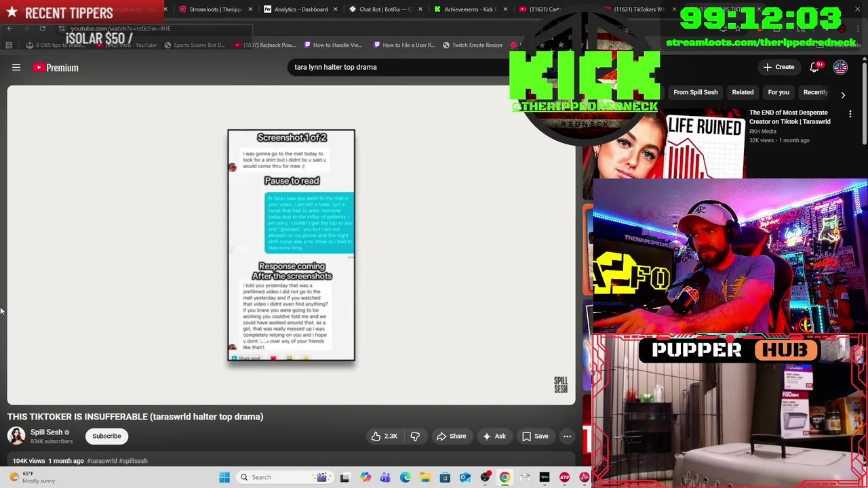Like the video with 2.3K likes
This screenshot has width=868, height=488.
tap(384, 436)
